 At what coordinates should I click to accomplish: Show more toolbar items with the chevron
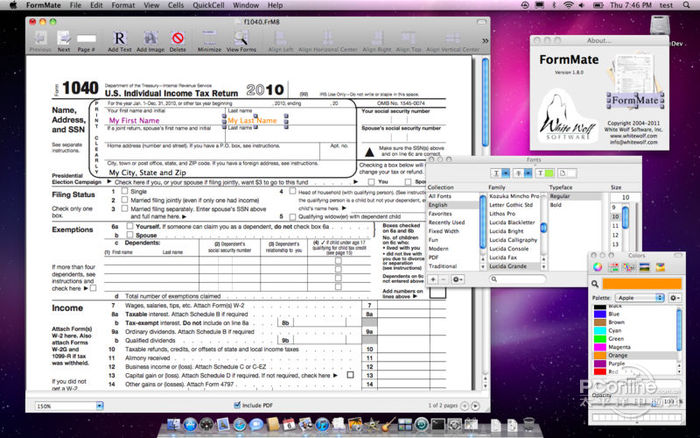(485, 41)
